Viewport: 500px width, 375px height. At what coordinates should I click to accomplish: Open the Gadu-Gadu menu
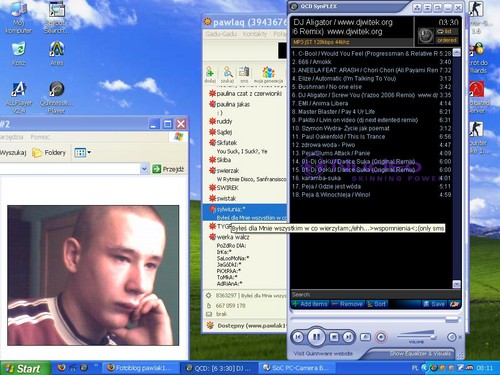[221, 34]
